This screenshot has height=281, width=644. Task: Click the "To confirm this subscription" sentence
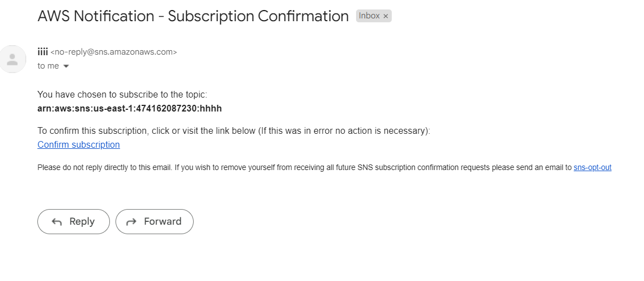[234, 131]
